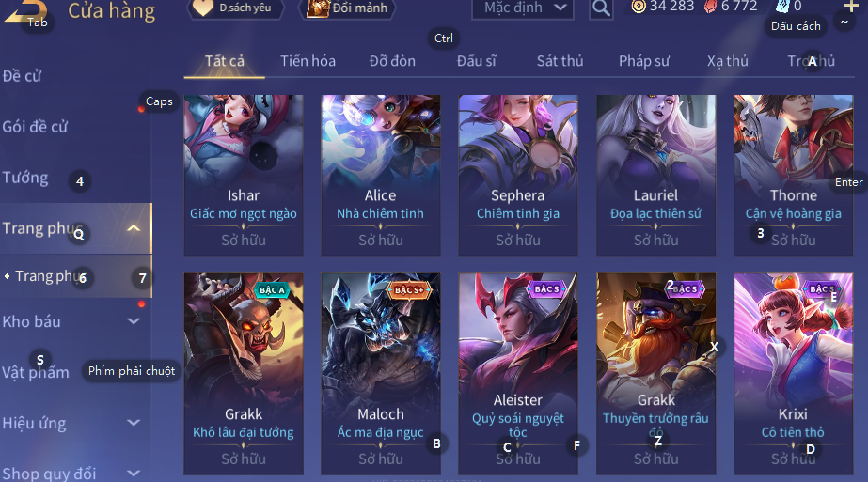Collapse the Trang phục sidebar section
The image size is (868, 482).
point(134,228)
